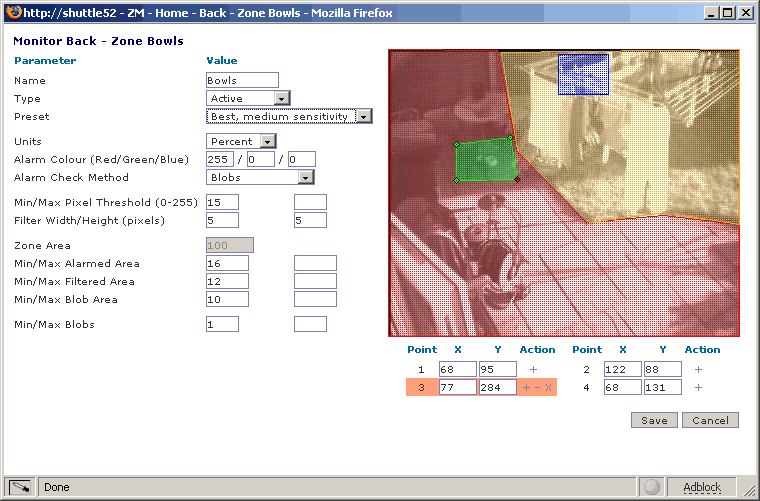This screenshot has height=501, width=760.
Task: Click the add (+) action for point 3
Action: 526,388
